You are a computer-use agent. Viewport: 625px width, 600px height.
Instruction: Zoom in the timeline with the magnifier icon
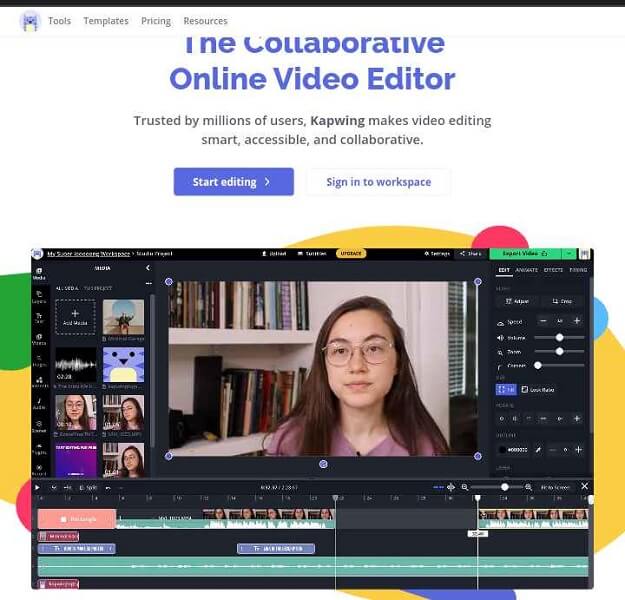point(528,487)
